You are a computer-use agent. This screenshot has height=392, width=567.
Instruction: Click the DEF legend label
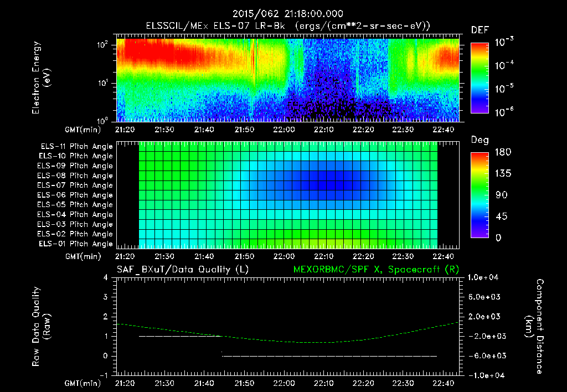click(480, 30)
